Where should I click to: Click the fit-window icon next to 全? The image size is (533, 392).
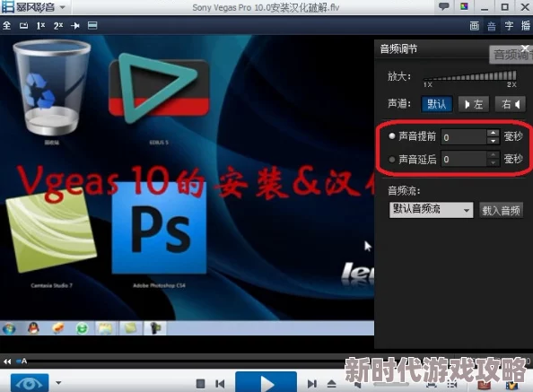(24, 25)
